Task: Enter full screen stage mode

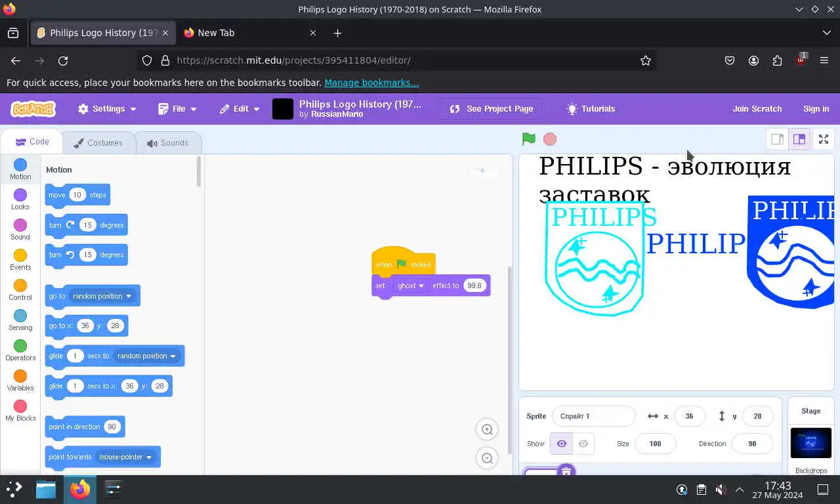Action: pyautogui.click(x=824, y=139)
